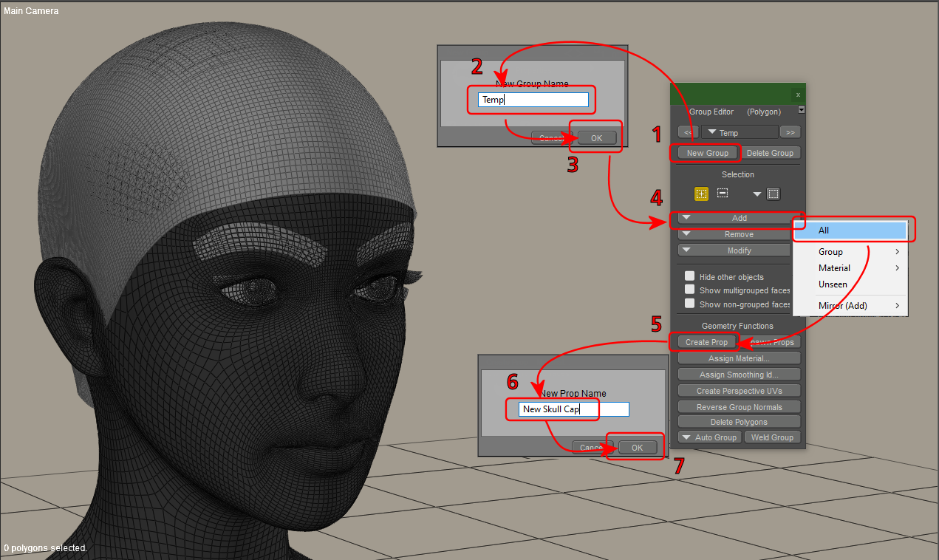Select Unseen from the Add menu
The image size is (939, 560).
click(833, 284)
